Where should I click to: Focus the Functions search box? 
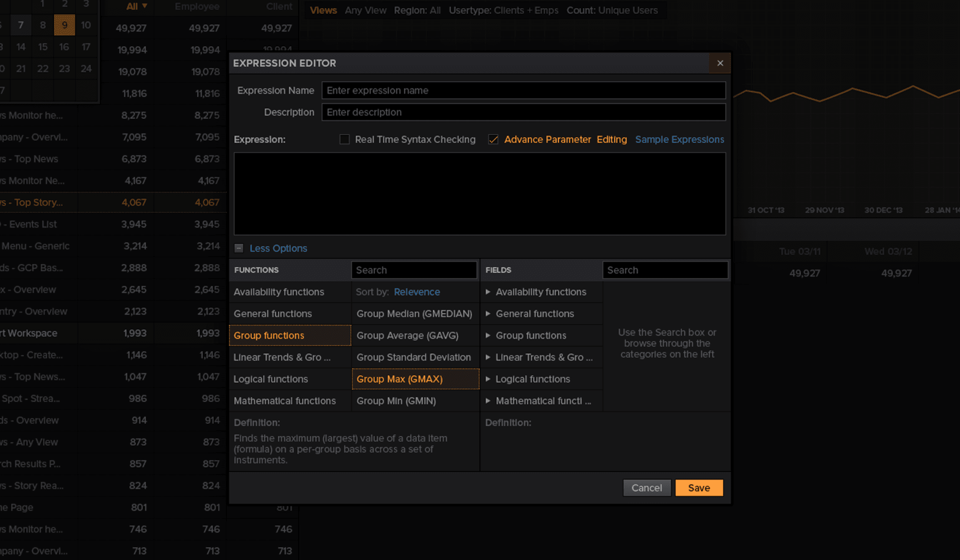[414, 270]
